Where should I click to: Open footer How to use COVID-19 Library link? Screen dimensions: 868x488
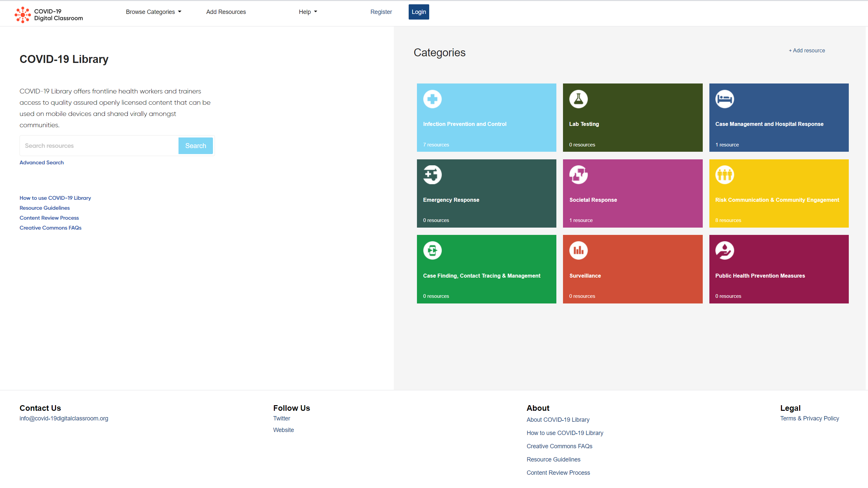[564, 433]
